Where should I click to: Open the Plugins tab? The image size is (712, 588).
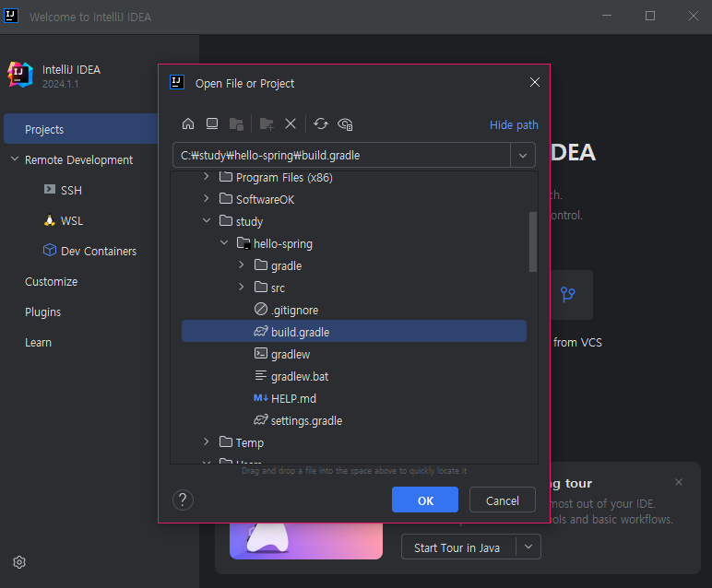point(42,312)
